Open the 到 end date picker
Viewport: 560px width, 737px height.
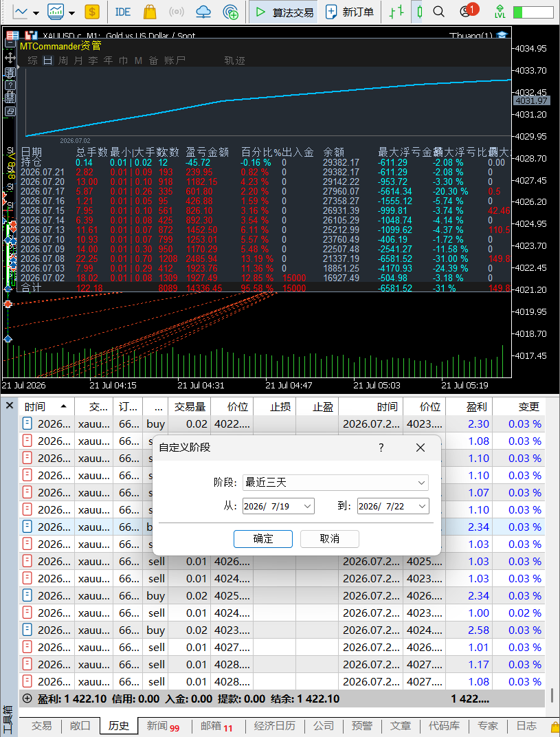point(393,506)
